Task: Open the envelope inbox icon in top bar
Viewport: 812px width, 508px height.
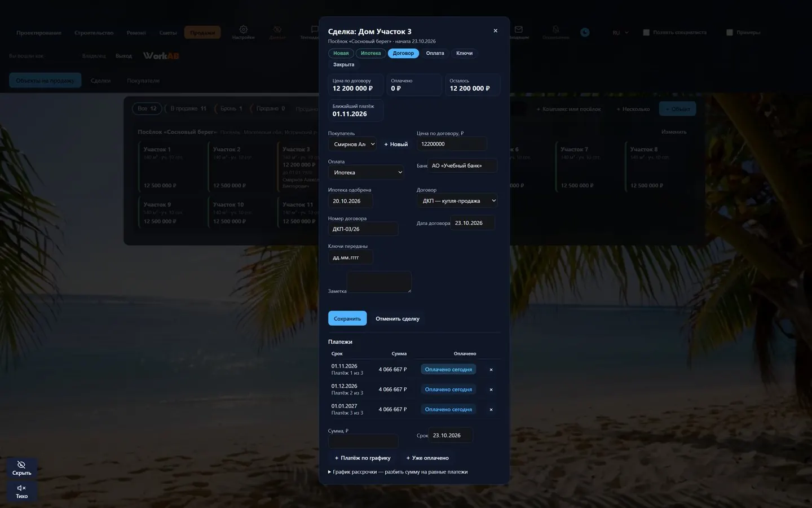Action: 518,29
